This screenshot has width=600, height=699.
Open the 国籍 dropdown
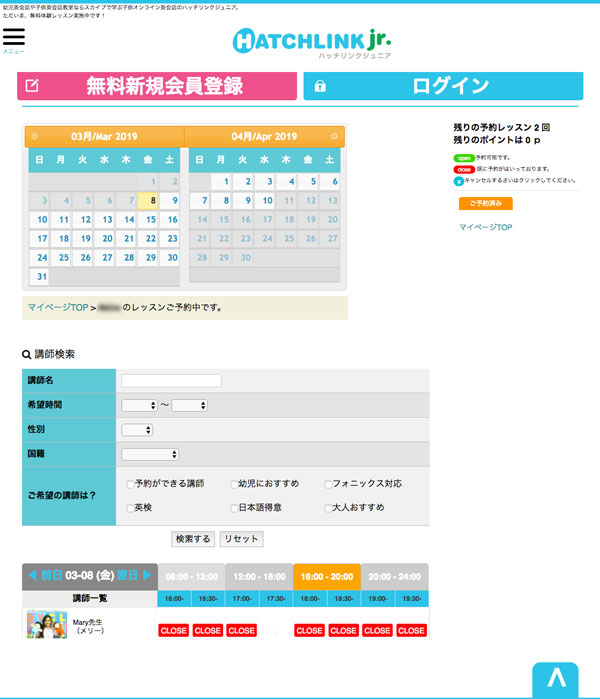150,454
